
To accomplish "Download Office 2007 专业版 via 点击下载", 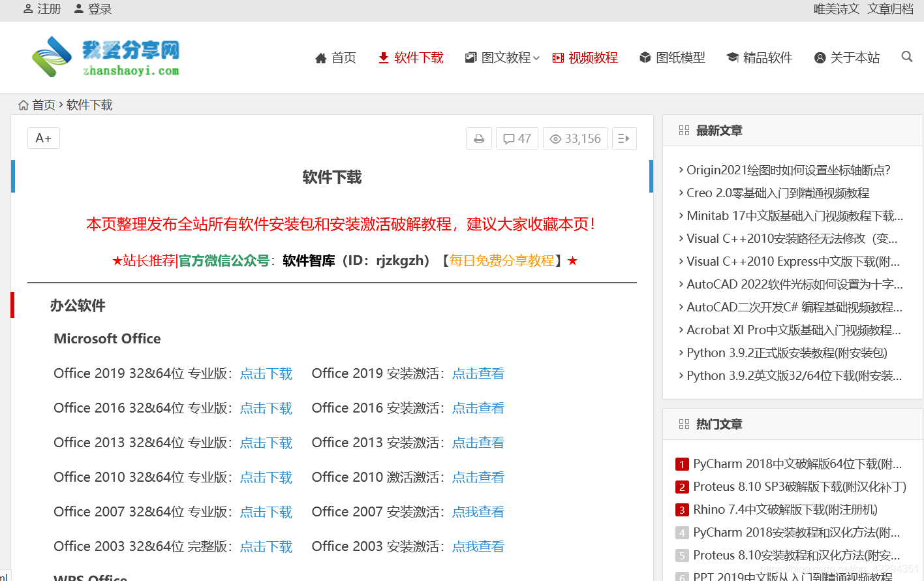I will coord(266,512).
